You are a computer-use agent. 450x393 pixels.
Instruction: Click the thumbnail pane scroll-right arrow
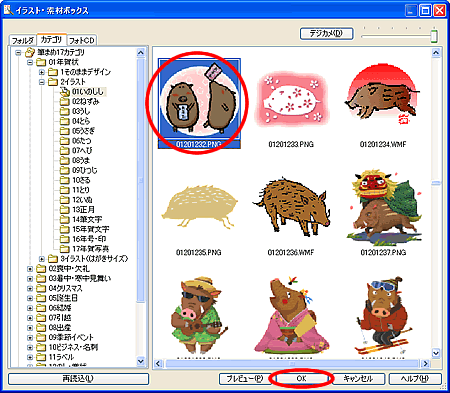(x=425, y=364)
